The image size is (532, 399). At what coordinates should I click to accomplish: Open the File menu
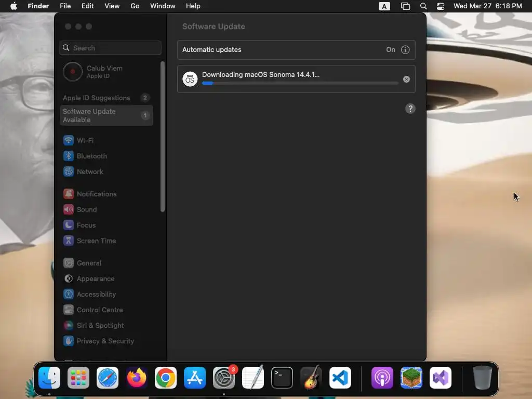(65, 6)
